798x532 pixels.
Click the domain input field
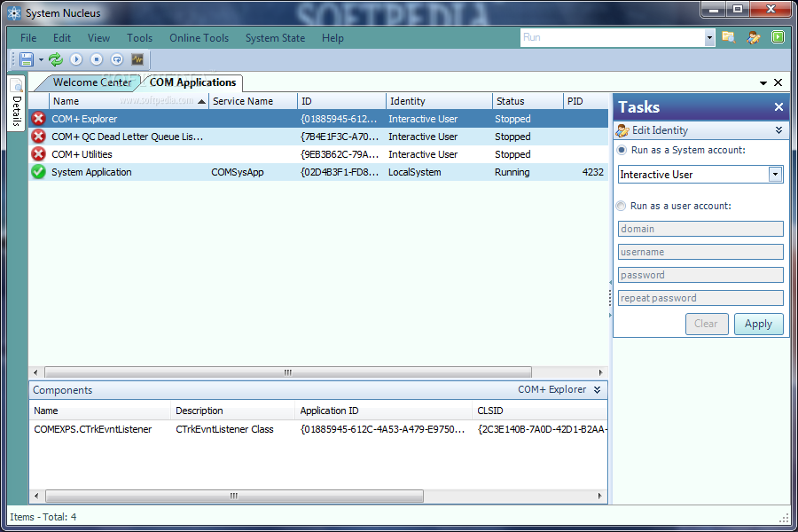700,229
